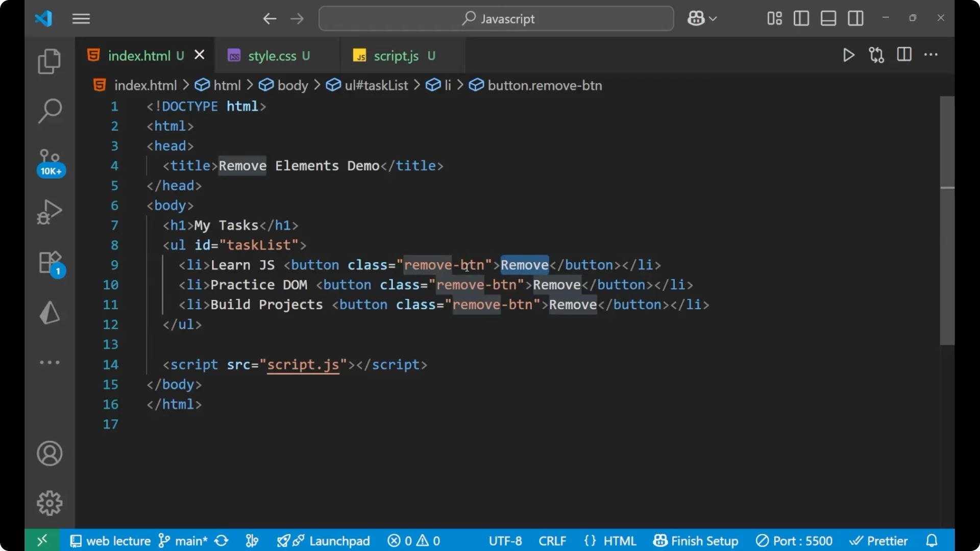The width and height of the screenshot is (980, 551).
Task: Toggle the bottom panel visibility
Action: point(828,18)
